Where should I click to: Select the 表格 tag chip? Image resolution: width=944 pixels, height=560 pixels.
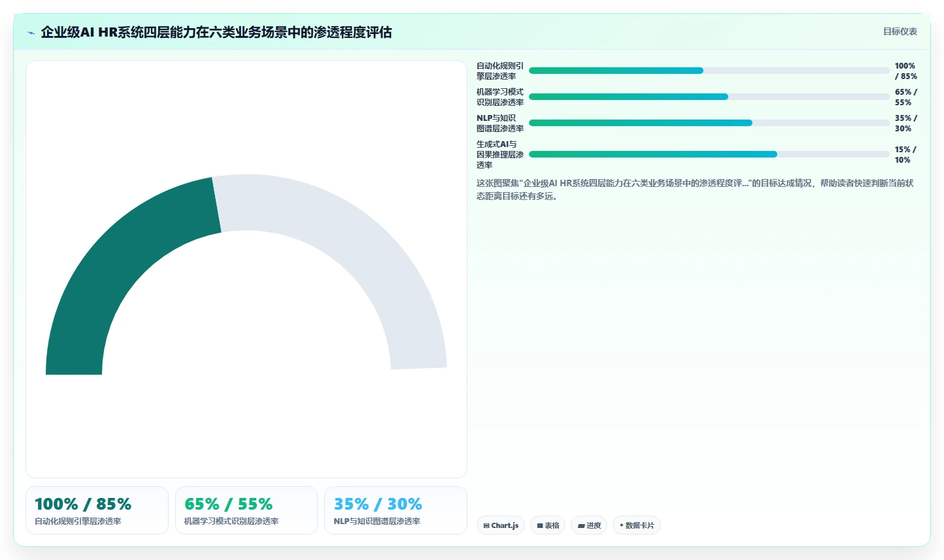[x=548, y=525]
